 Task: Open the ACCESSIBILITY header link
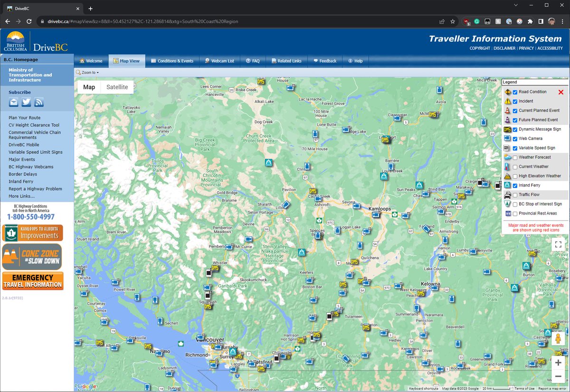click(x=550, y=48)
